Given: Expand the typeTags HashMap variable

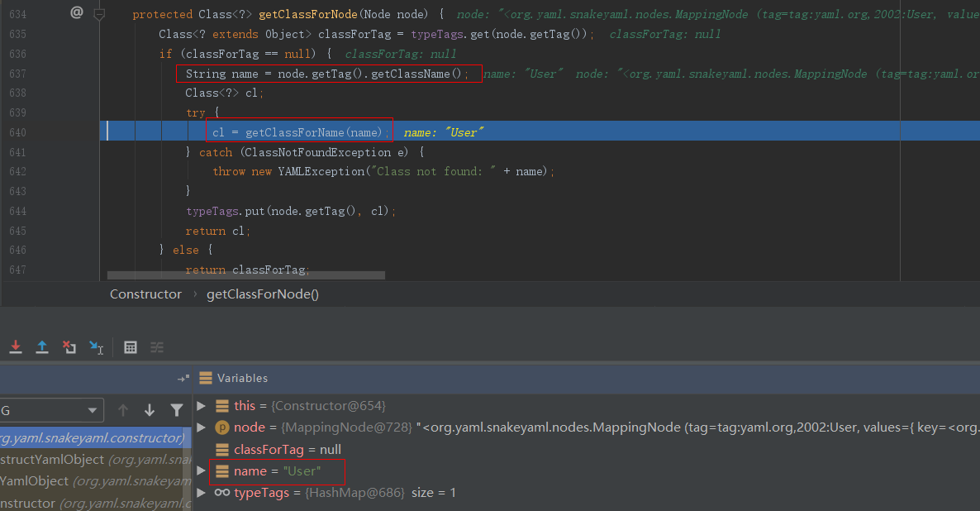Looking at the screenshot, I should (201, 493).
